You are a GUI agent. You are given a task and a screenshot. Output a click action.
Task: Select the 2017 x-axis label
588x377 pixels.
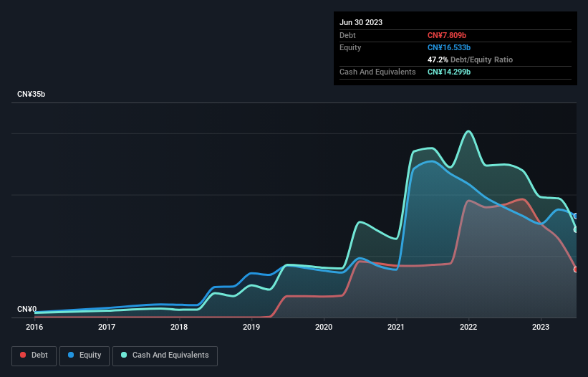click(x=107, y=327)
